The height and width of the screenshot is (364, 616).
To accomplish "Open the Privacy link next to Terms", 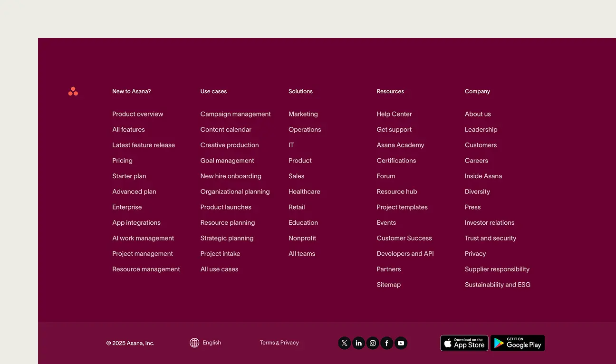I will click(289, 343).
